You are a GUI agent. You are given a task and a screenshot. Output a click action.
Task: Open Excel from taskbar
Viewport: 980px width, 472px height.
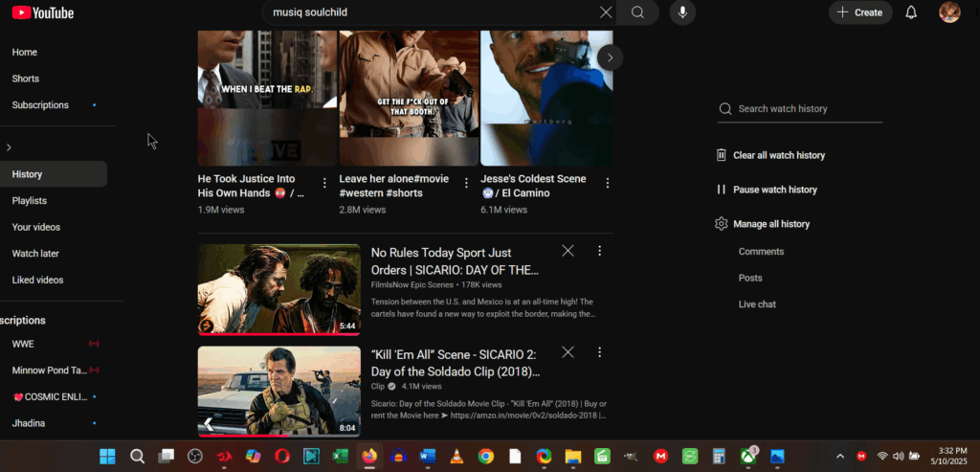tap(341, 457)
